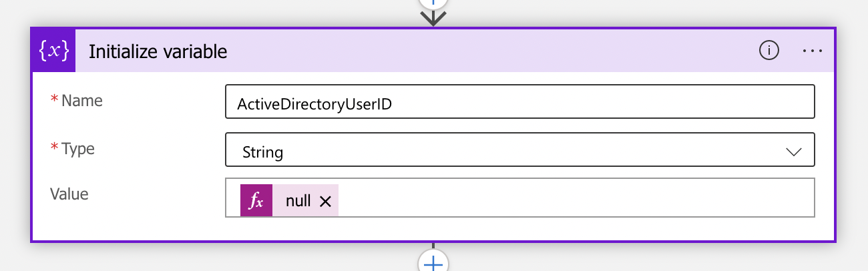
Task: Open the info icon on Initialize variable
Action: pos(769,51)
